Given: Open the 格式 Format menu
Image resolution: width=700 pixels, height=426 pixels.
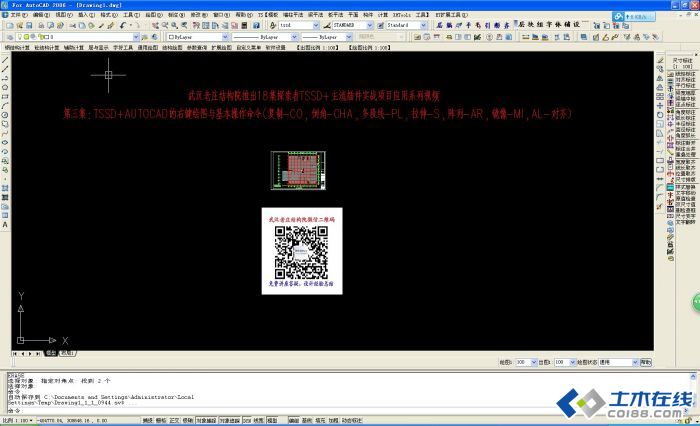Looking at the screenshot, I should (x=108, y=15).
